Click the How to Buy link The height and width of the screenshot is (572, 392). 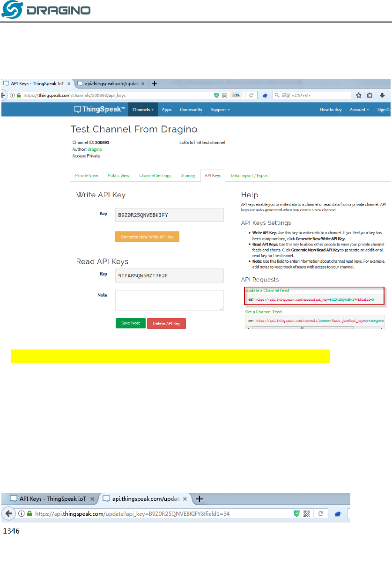click(x=331, y=110)
